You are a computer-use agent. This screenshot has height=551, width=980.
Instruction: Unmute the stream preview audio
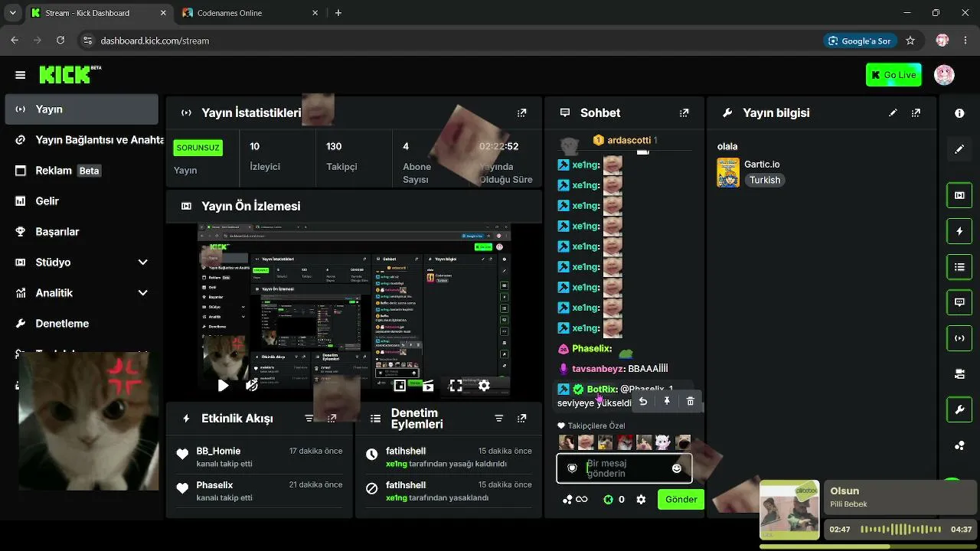tap(252, 386)
